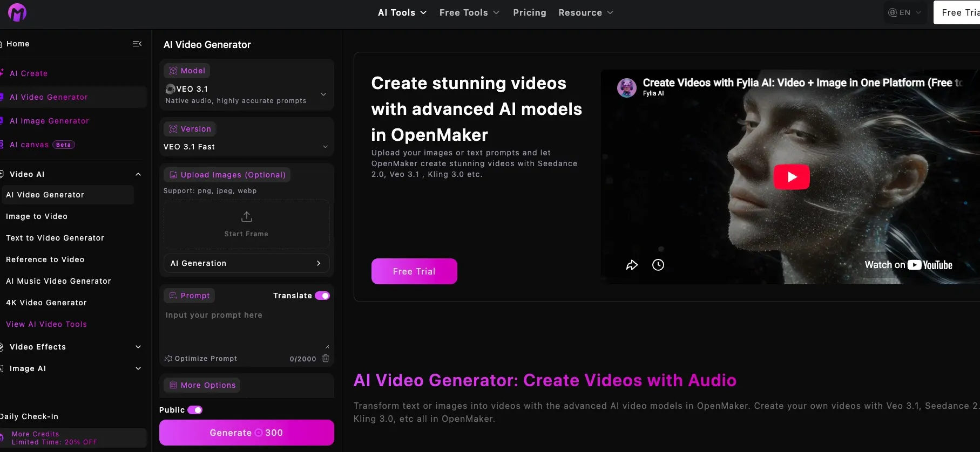The width and height of the screenshot is (980, 452).
Task: Click the globe language icon
Action: tap(893, 12)
